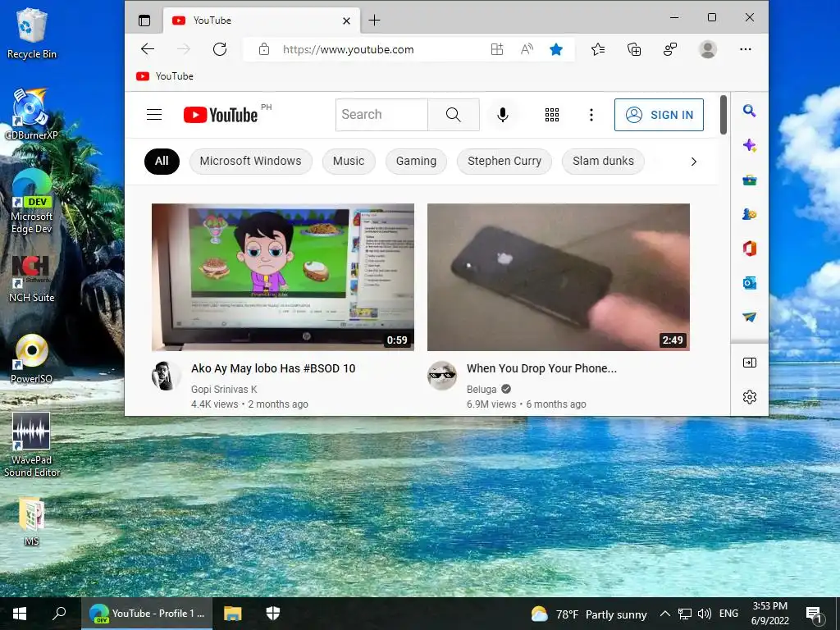
Task: Start Read aloud from the address bar
Action: [x=527, y=49]
